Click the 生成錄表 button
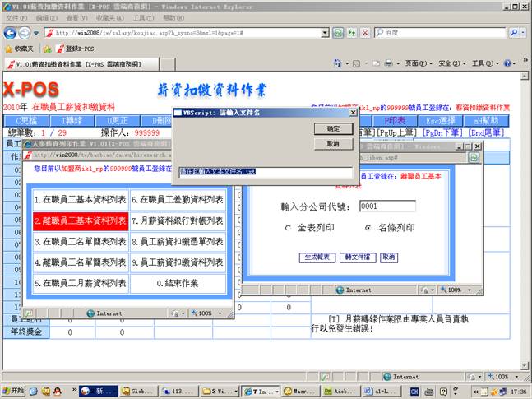This screenshot has height=399, width=532. coord(317,257)
